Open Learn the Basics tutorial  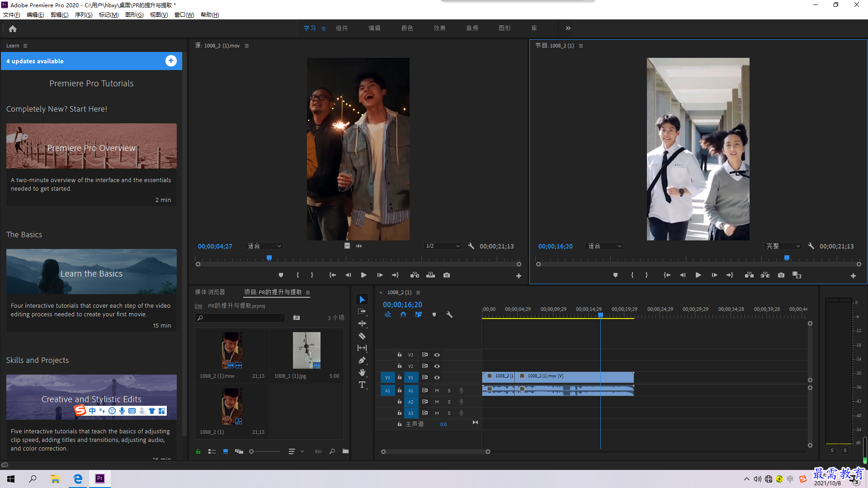(x=91, y=272)
